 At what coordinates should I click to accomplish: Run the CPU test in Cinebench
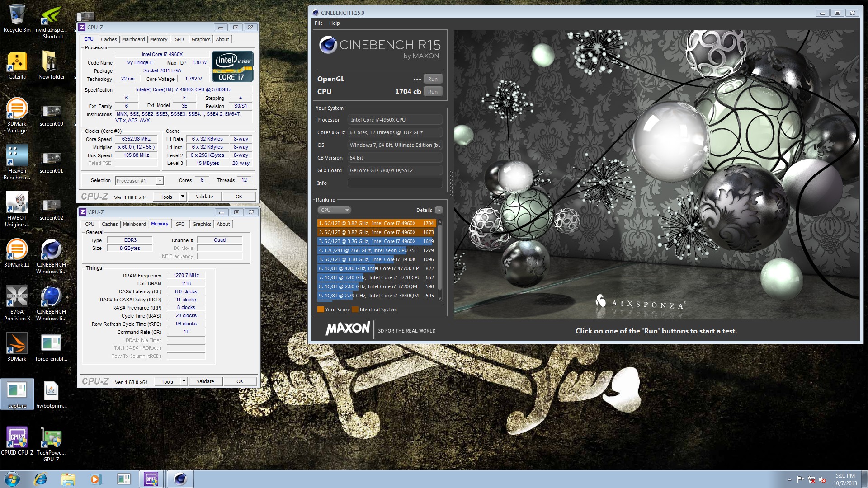pos(433,92)
